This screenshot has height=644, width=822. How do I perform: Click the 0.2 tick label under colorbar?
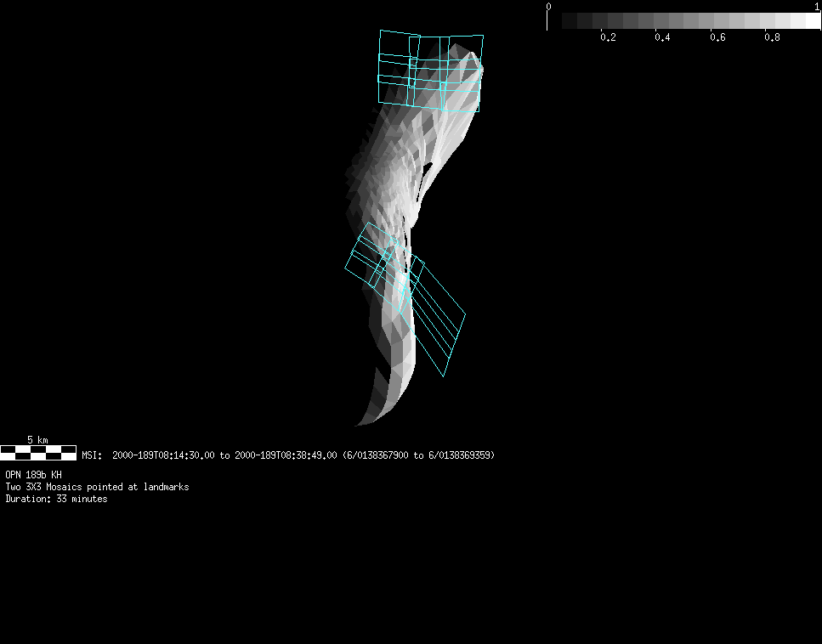[x=608, y=37]
